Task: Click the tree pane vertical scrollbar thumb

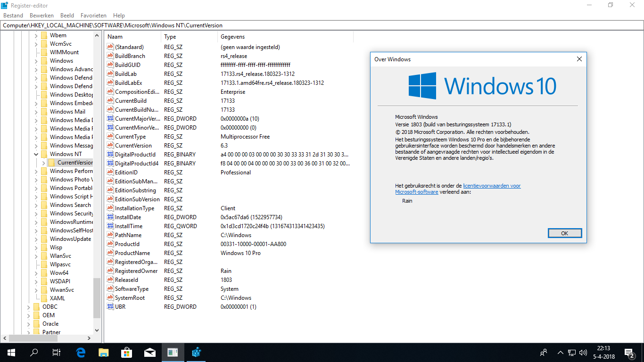Action: point(97,299)
